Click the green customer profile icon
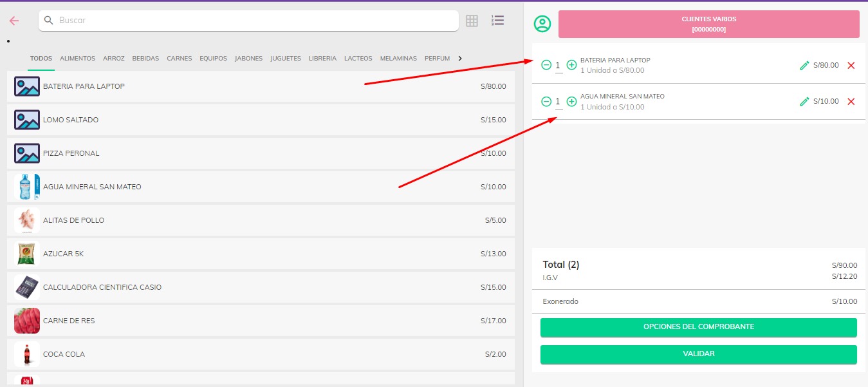This screenshot has height=387, width=868. (542, 24)
